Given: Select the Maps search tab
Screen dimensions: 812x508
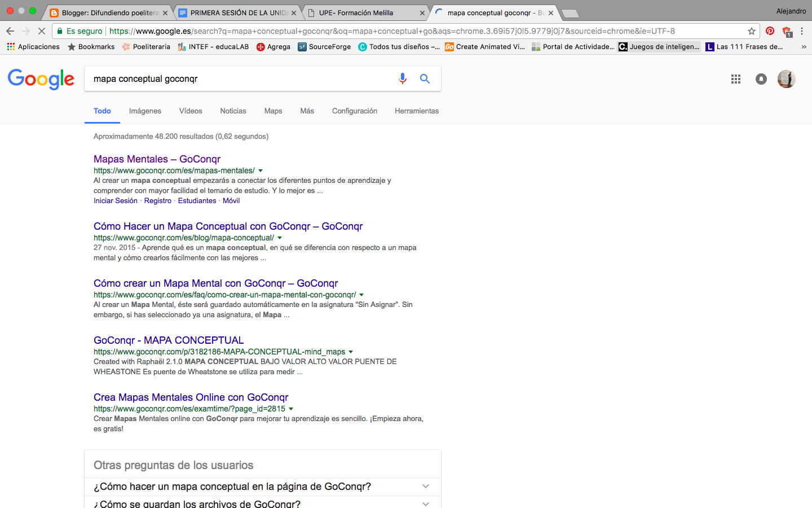Looking at the screenshot, I should click(273, 111).
